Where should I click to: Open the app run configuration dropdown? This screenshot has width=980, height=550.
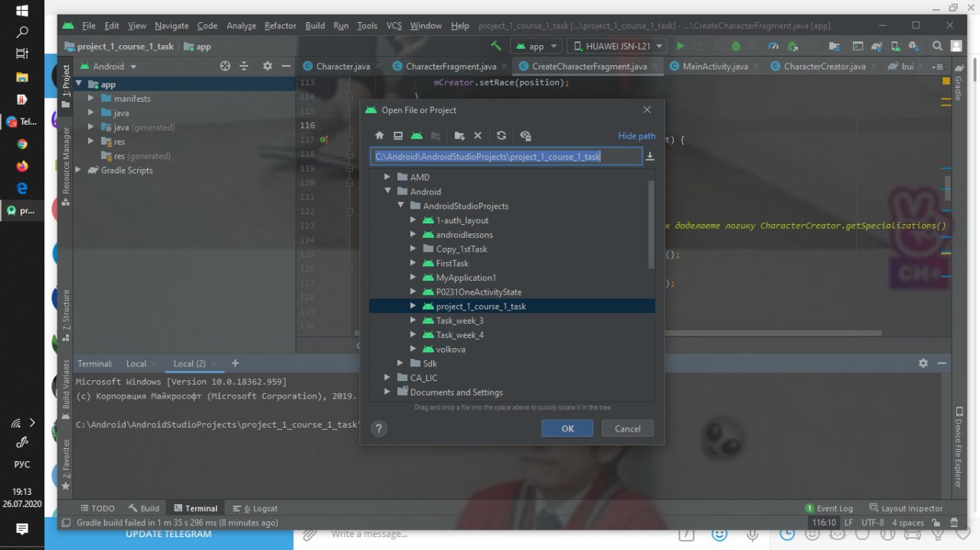[537, 46]
